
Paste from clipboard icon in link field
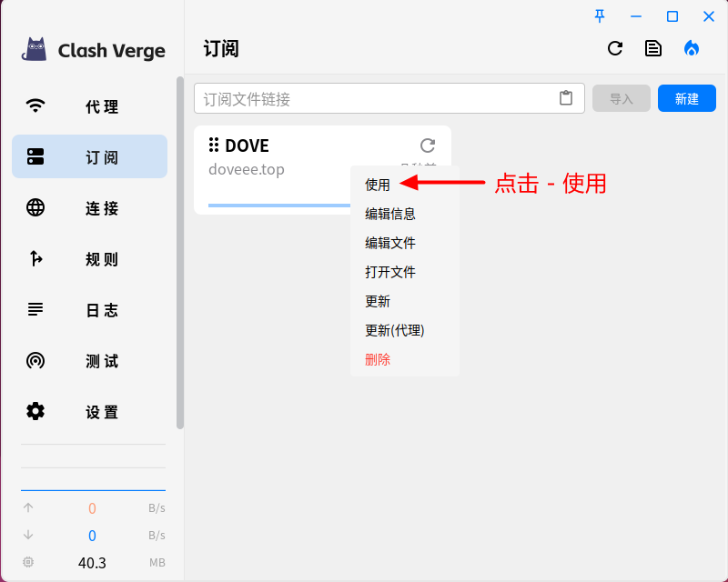566,98
